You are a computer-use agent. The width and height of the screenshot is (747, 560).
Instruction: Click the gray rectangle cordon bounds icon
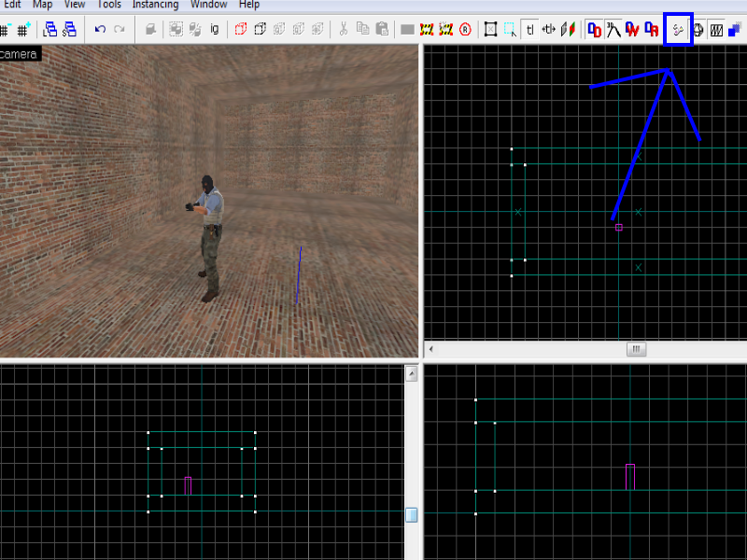click(407, 30)
